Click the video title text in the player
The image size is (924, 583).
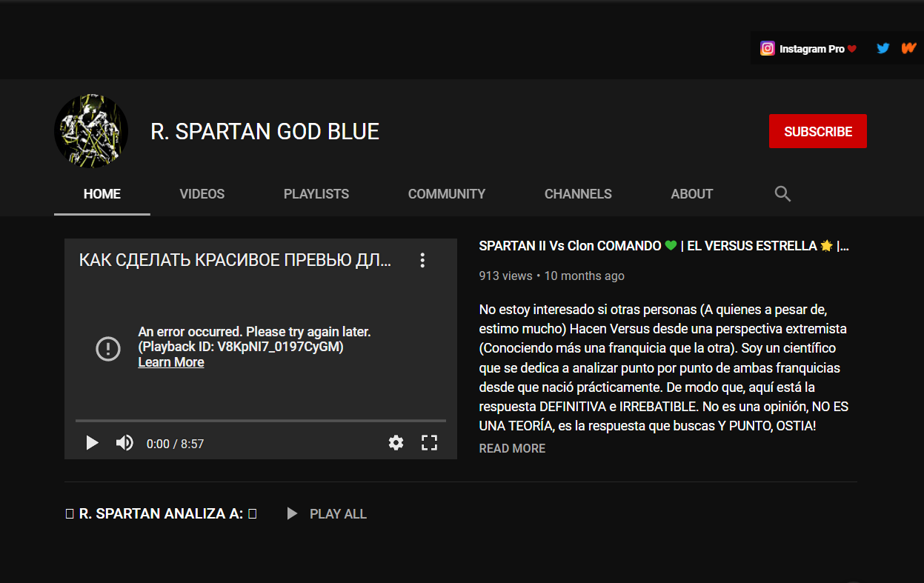point(236,260)
